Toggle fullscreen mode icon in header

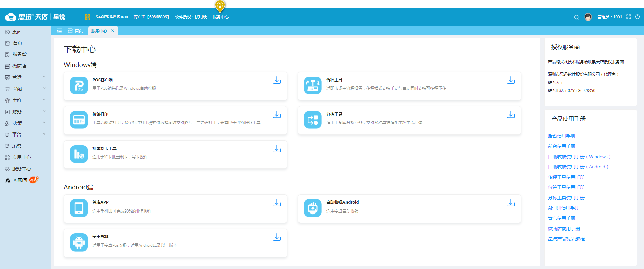tap(628, 17)
